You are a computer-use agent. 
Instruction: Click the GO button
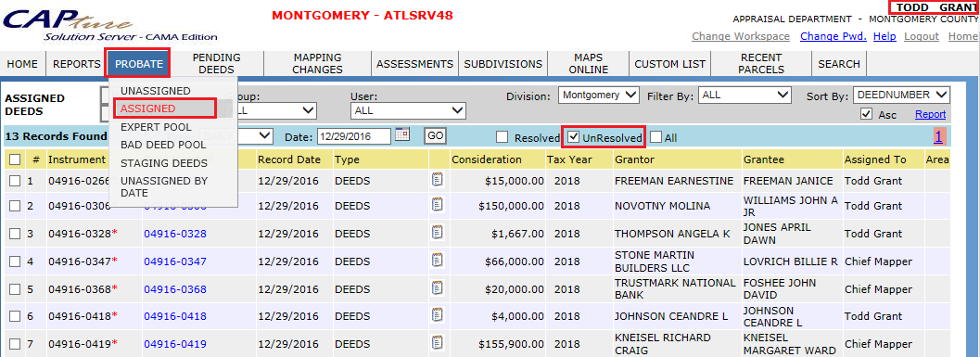tap(435, 136)
